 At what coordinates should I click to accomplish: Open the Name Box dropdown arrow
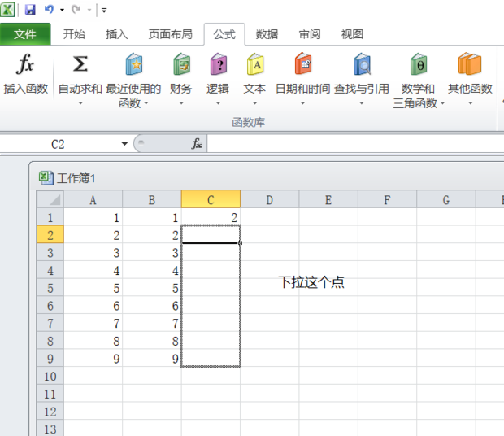click(124, 144)
